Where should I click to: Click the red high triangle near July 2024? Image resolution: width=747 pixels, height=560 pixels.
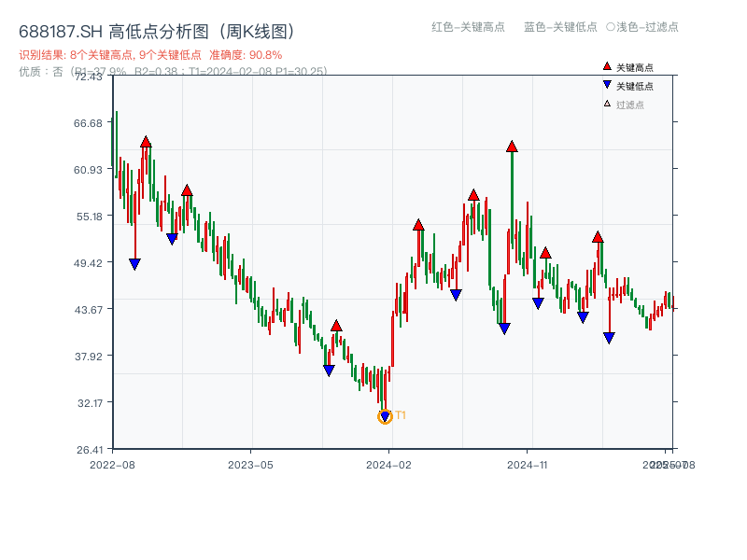[473, 195]
